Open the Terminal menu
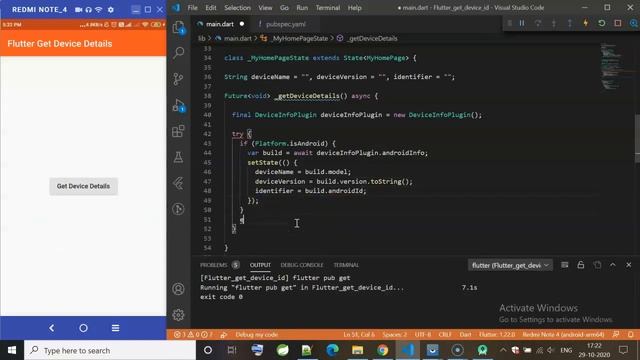Image resolution: width=640 pixels, height=360 pixels. (328, 8)
